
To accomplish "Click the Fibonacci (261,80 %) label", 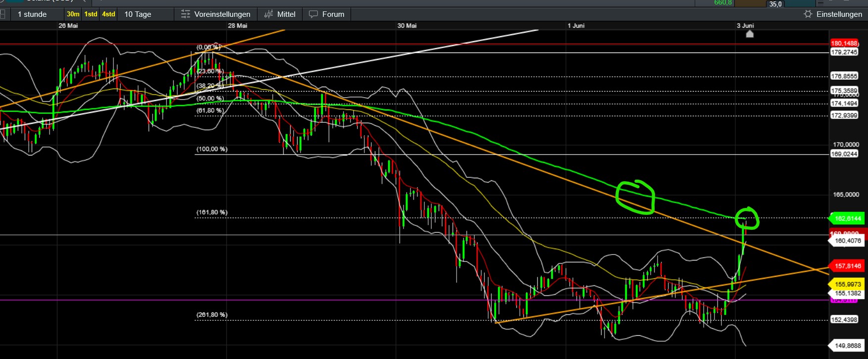I will pos(212,315).
